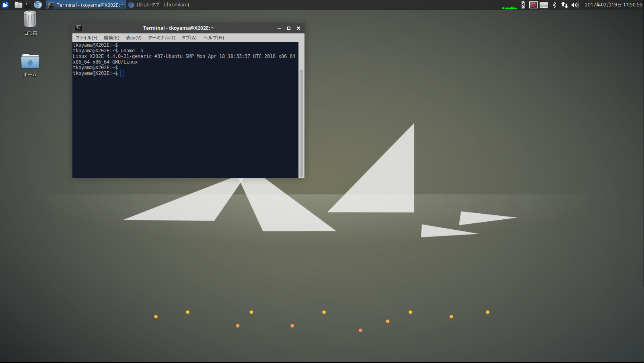The width and height of the screenshot is (644, 363).
Task: Open the ターミナル(T) menu
Action: tap(161, 37)
